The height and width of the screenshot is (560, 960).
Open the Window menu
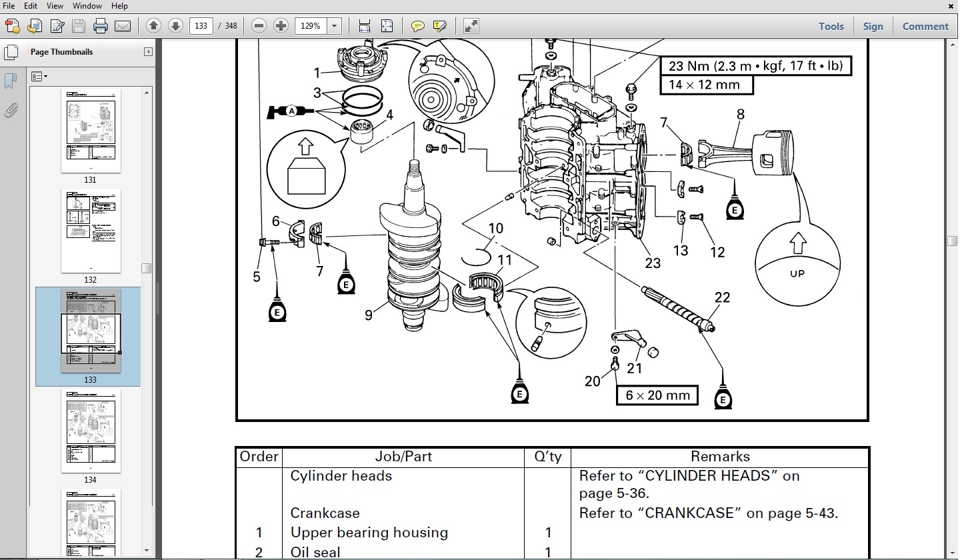(x=87, y=5)
